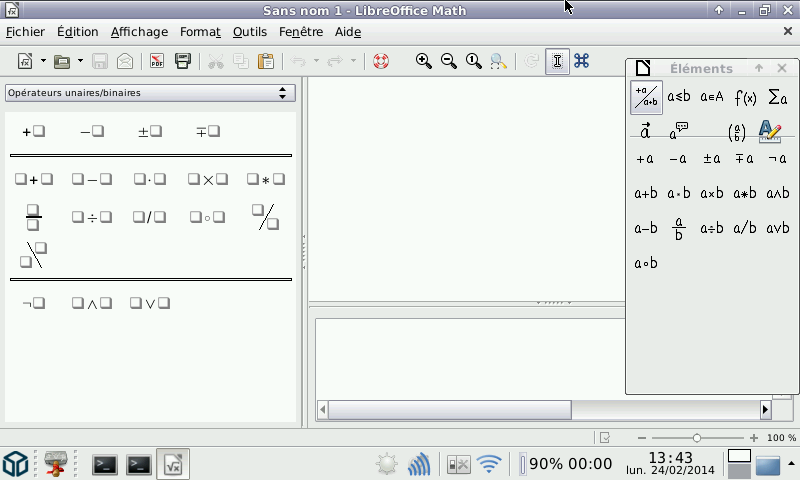This screenshot has height=480, width=800.
Task: Click zoom in plus on status bar
Action: pos(754,438)
